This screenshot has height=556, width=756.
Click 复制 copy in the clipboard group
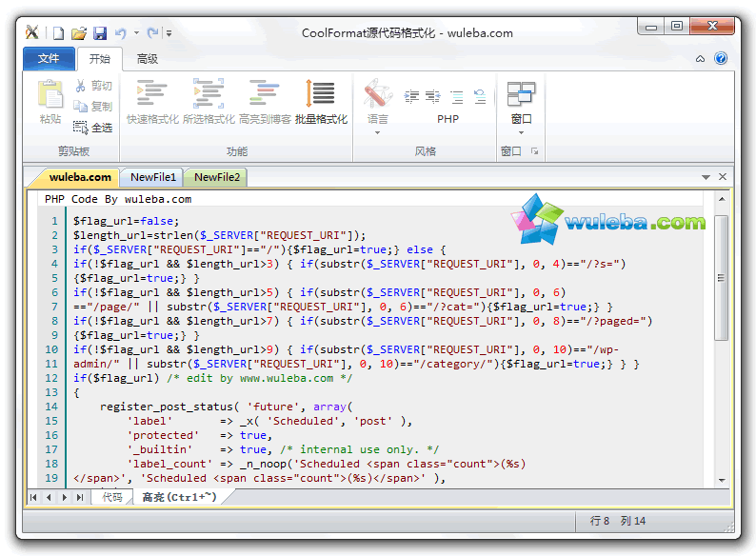point(93,106)
